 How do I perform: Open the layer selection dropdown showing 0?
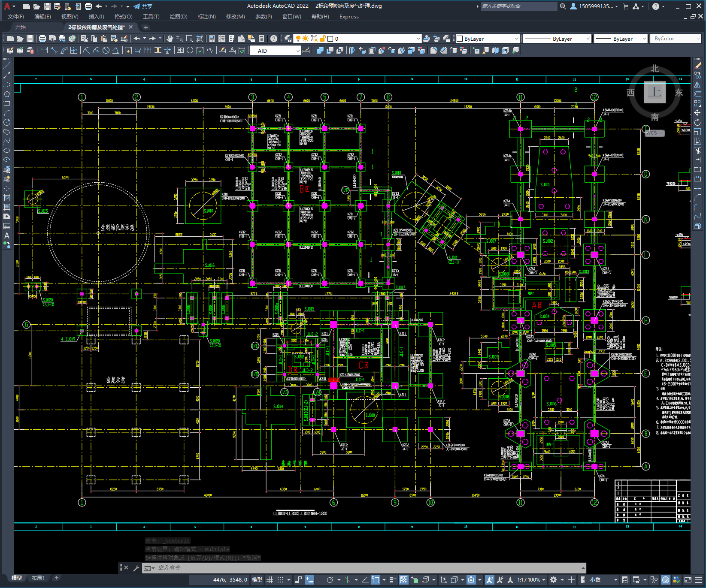(x=357, y=39)
